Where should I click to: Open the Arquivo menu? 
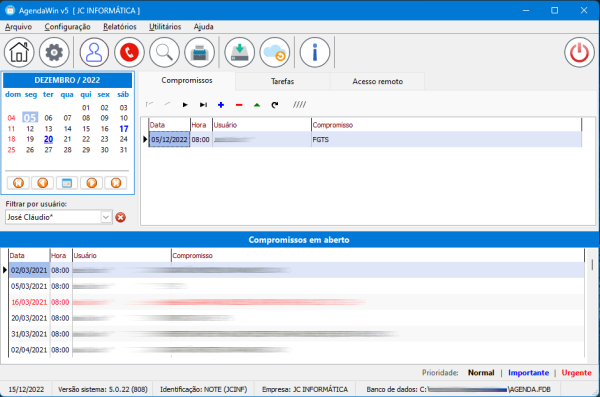[x=18, y=27]
